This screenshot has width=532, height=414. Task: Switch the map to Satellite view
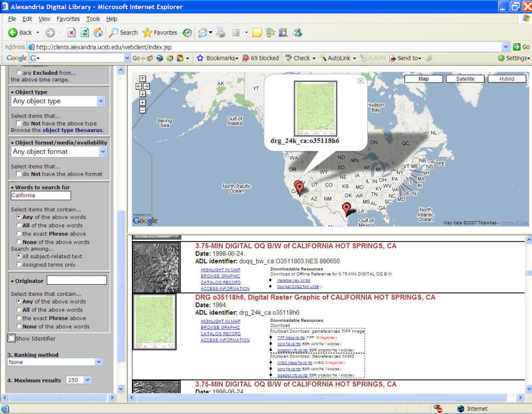click(465, 79)
